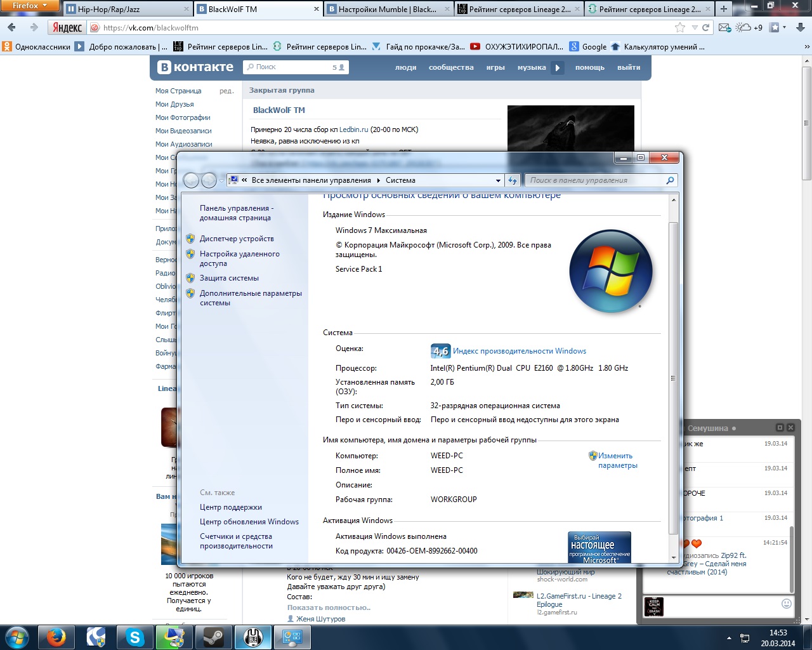Screen dimensions: 812x650
Task: Bookmark page with the star icon in address bar
Action: coord(680,27)
